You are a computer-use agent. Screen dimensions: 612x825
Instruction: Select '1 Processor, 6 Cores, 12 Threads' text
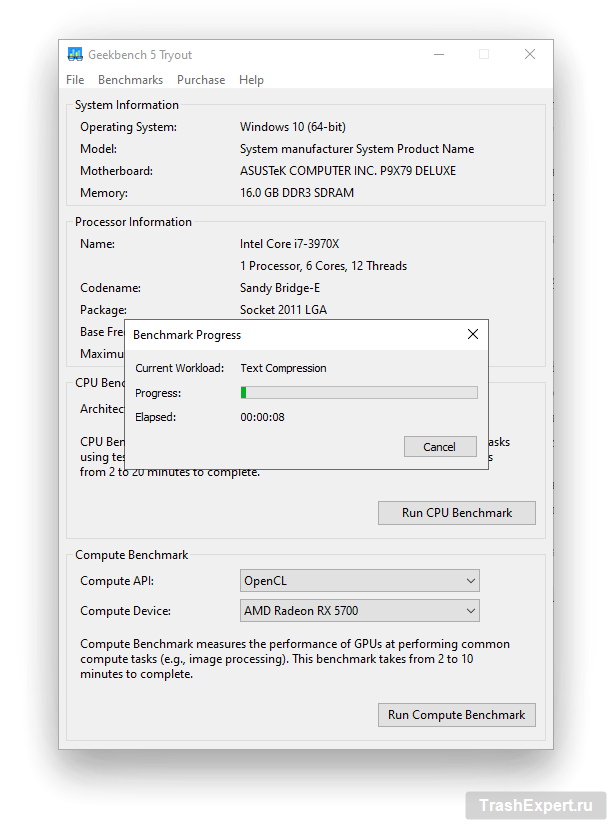[x=323, y=266]
